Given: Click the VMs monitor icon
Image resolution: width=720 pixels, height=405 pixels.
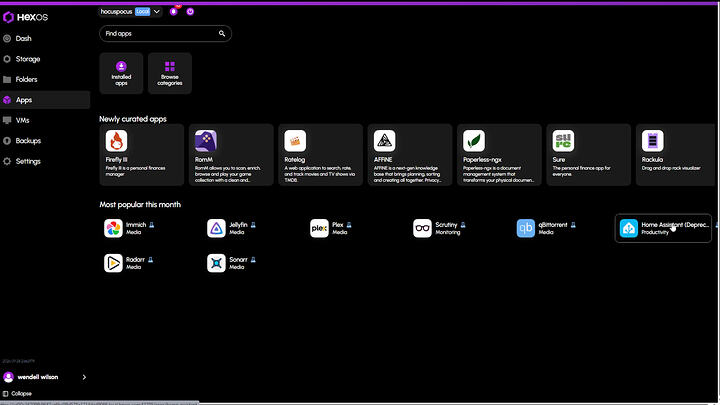Looking at the screenshot, I should (7, 120).
